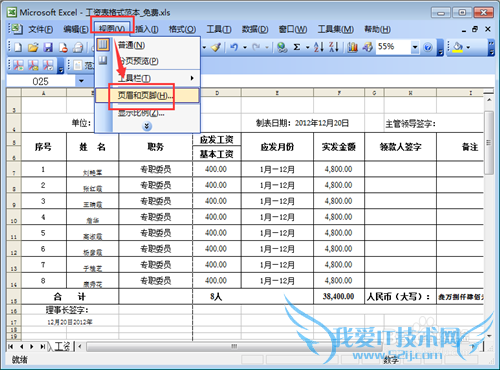
Task: Click the Chart Wizard icon
Action: tap(352, 47)
